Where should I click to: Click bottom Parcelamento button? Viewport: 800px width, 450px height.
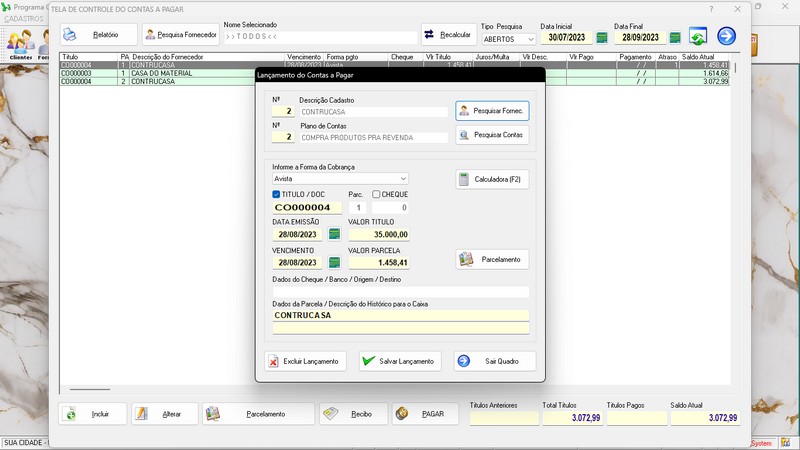tap(259, 414)
